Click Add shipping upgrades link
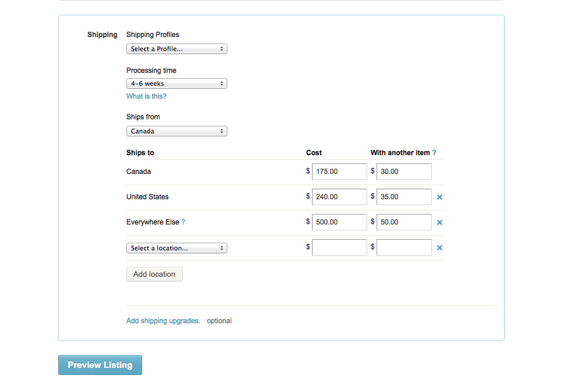This screenshot has height=392, width=564. tap(163, 321)
